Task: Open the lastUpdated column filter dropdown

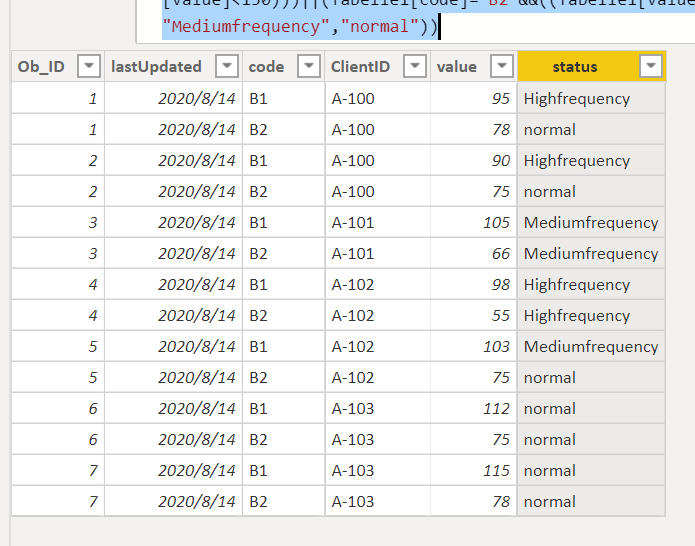Action: coord(227,66)
